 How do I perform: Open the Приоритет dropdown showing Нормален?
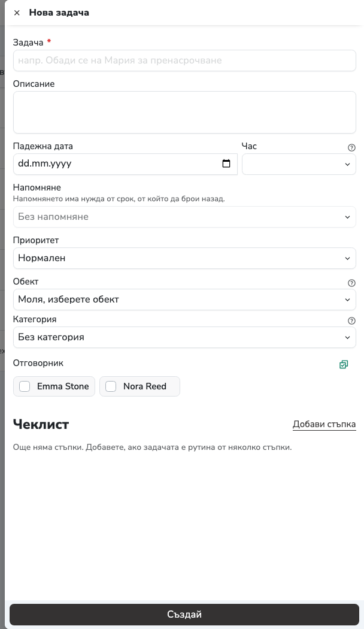[184, 258]
